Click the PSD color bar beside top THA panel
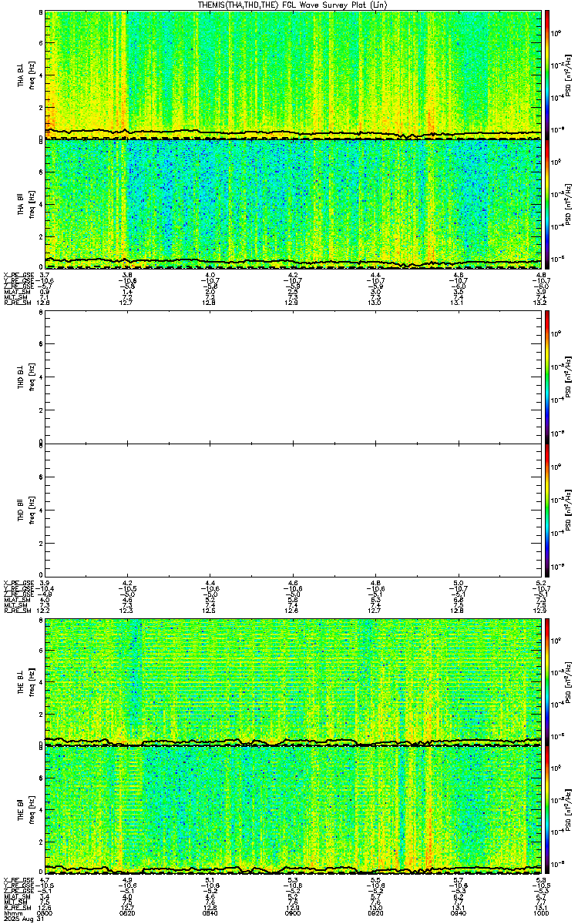Screen dimensions: 578x924 click(547, 75)
